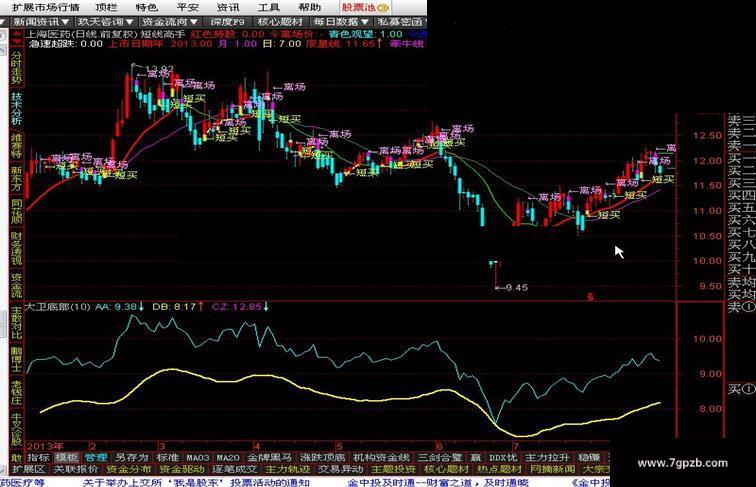The image size is (756, 487).
Task: Select 维赛特 sidebar tab
Action: coord(17,146)
